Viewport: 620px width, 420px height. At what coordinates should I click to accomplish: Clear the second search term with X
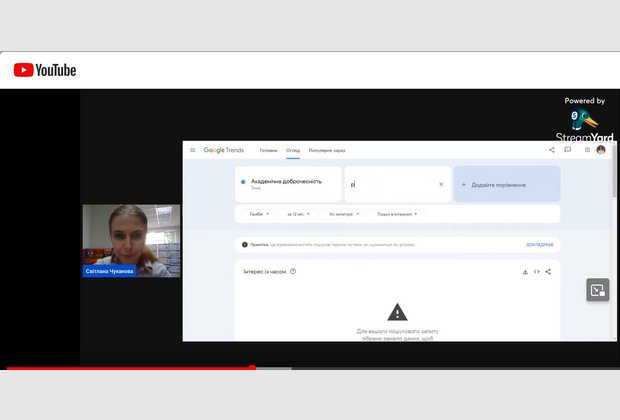pyautogui.click(x=441, y=184)
